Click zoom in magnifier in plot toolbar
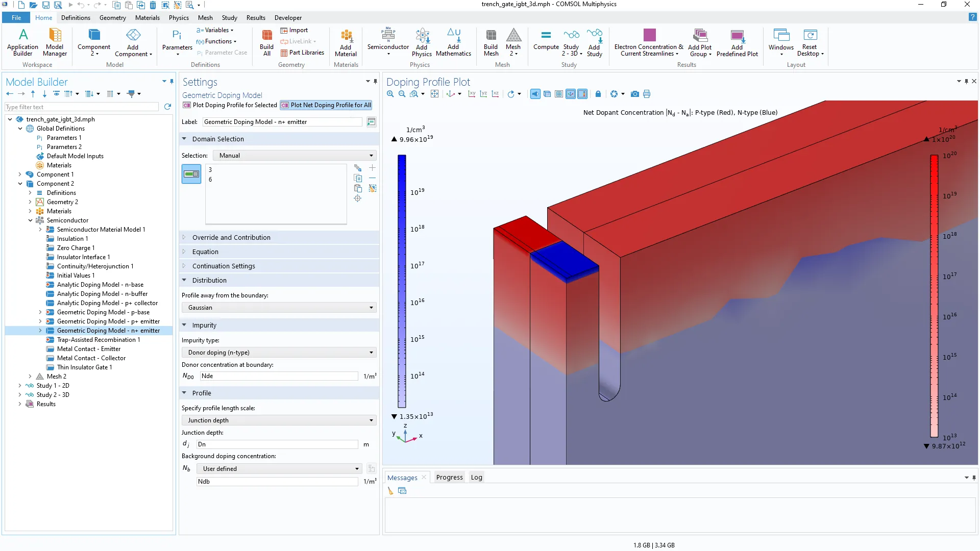Viewport: 980px width, 551px height. (390, 94)
